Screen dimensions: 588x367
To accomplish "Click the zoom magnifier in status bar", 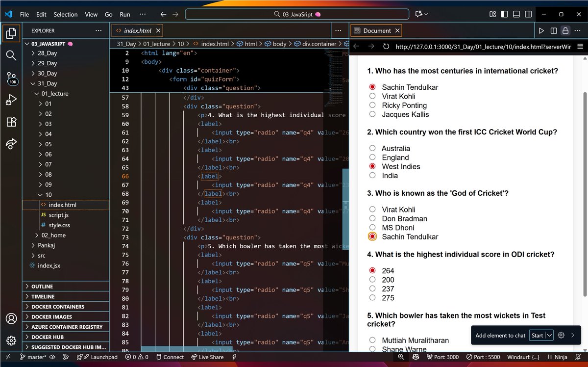I will point(401,357).
